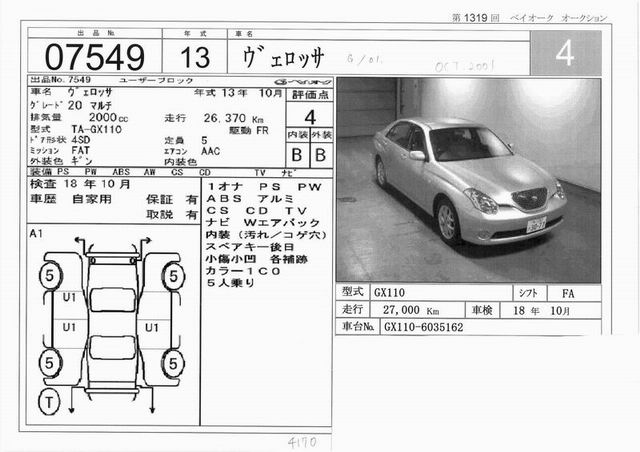Click the air conditioning value AAC
The width and height of the screenshot is (640, 452).
[211, 151]
